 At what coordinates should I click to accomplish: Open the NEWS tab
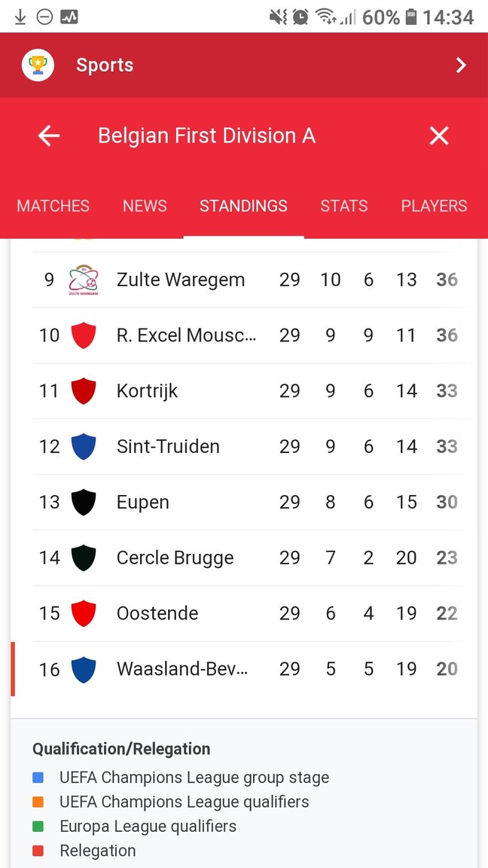tap(145, 206)
